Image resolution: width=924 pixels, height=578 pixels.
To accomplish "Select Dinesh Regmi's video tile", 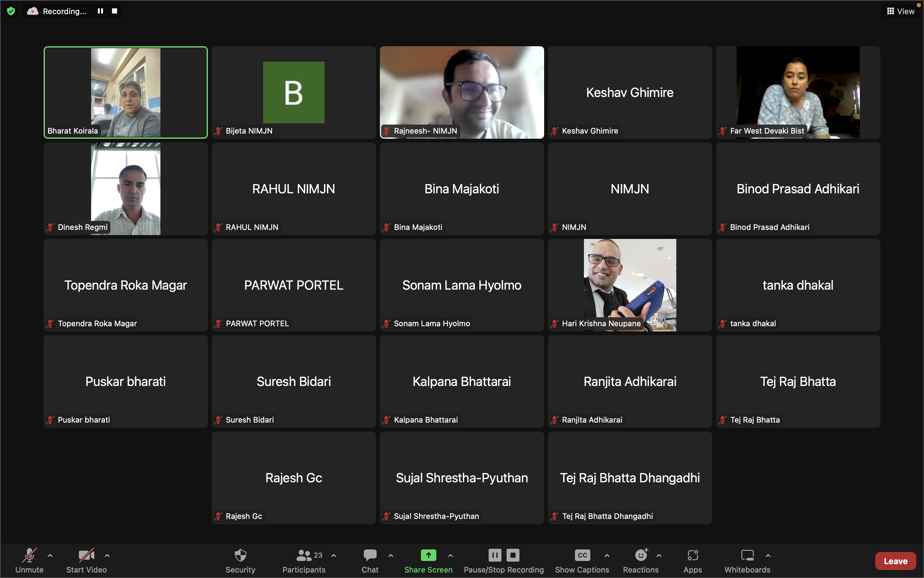I will tap(126, 189).
